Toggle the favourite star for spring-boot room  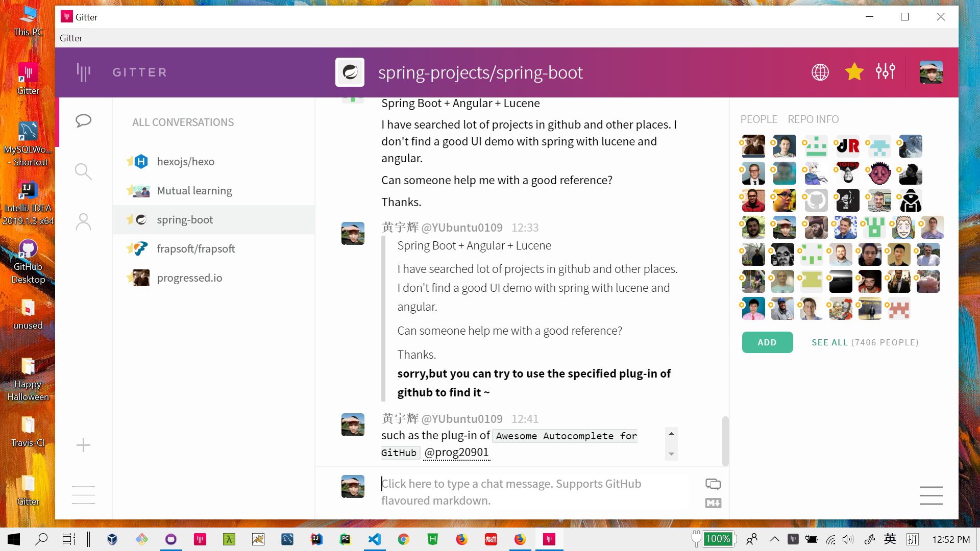point(854,72)
